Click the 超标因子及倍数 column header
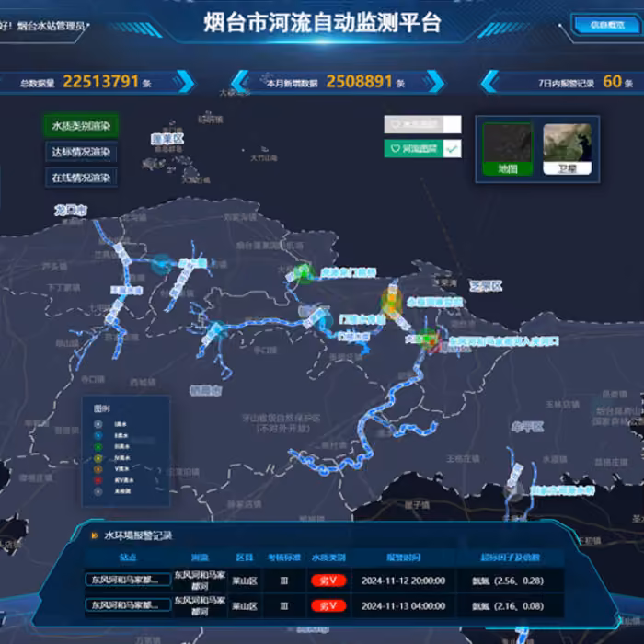Screen dimensions: 644x644 [510, 558]
